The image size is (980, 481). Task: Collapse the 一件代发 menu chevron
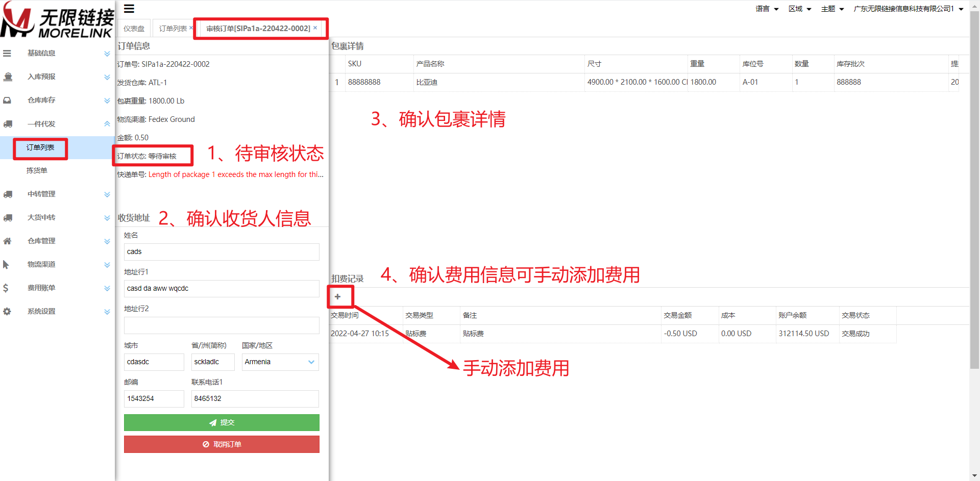(x=107, y=123)
